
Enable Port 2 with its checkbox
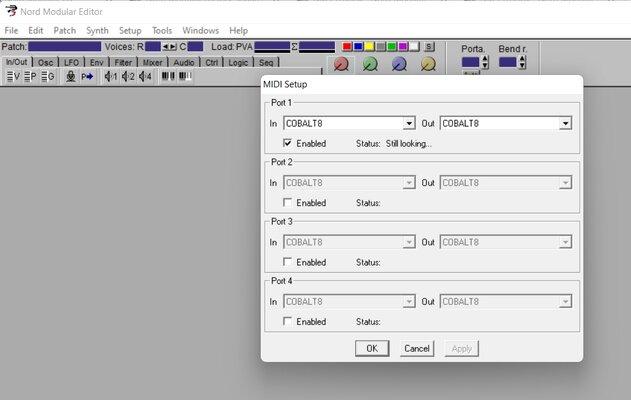pyautogui.click(x=287, y=202)
